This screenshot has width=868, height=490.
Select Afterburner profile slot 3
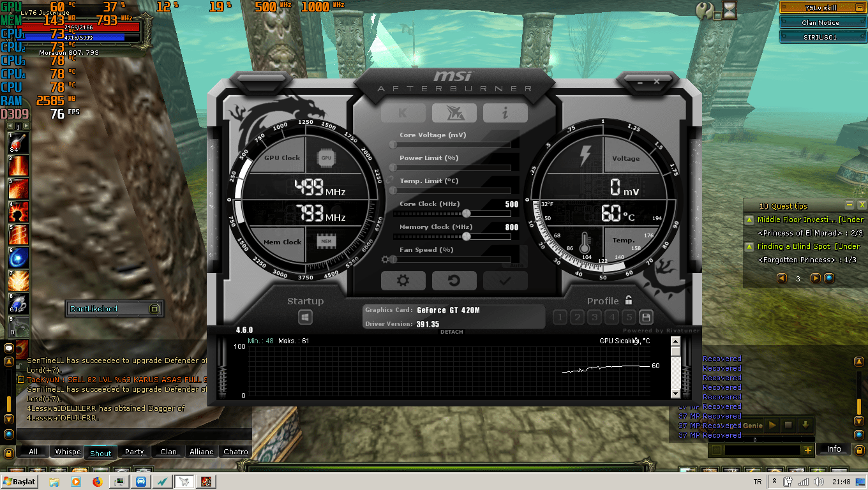click(594, 317)
